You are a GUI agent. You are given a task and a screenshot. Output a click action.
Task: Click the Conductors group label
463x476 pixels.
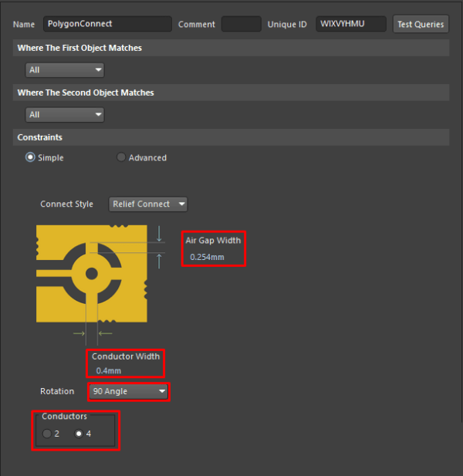tap(64, 416)
